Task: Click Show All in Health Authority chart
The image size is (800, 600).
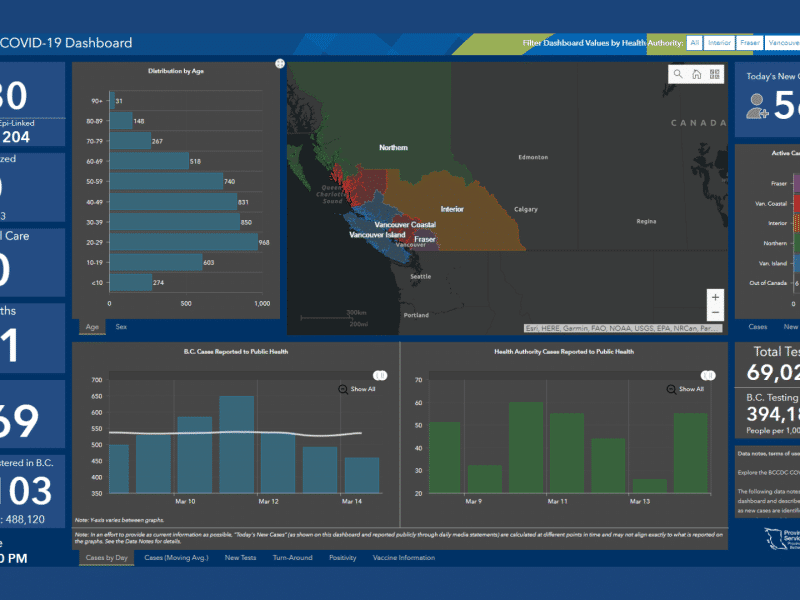Action: (685, 389)
